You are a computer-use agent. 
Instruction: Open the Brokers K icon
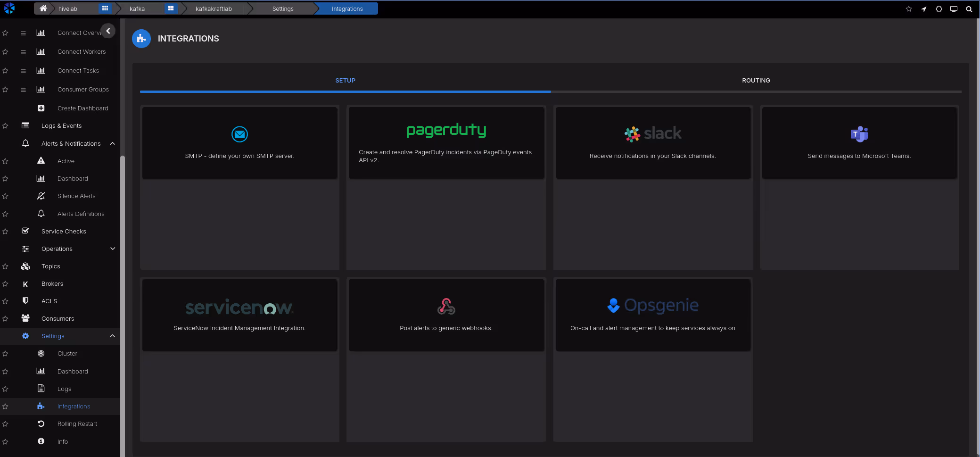pos(25,284)
